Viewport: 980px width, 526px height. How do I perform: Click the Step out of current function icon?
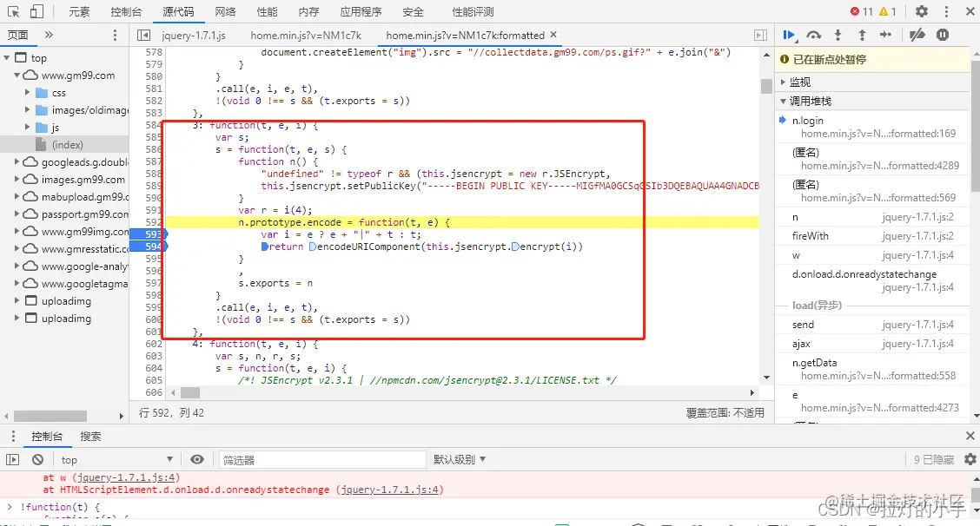click(x=859, y=35)
